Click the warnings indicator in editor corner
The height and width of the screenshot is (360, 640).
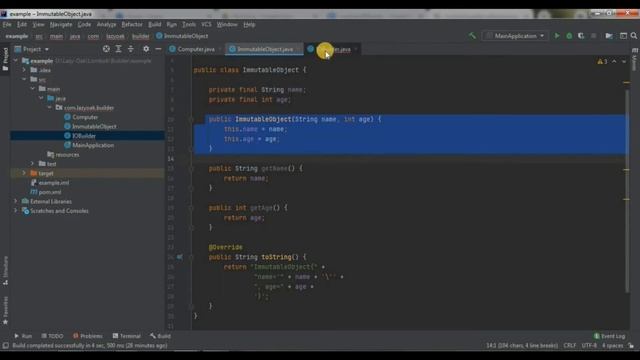tap(602, 62)
